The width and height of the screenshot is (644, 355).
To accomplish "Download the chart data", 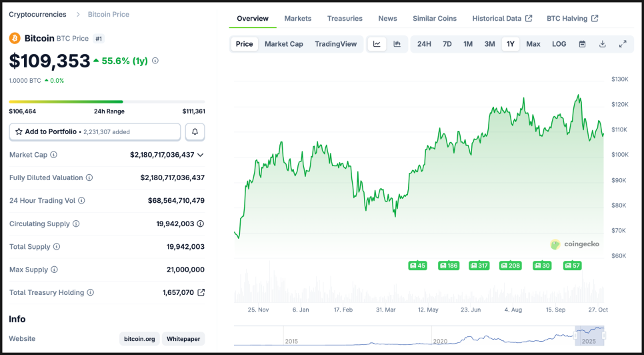I will [x=602, y=44].
